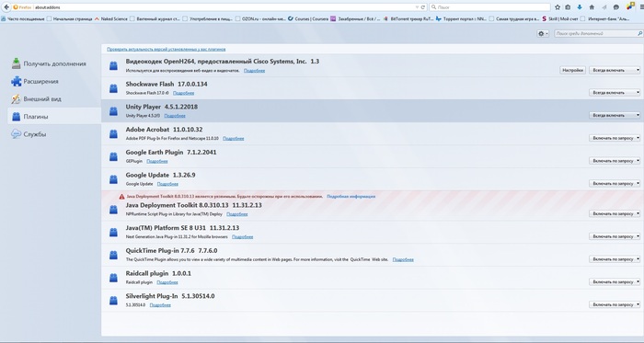Click the Shockwave Flash plugin icon
Image resolution: width=644 pixels, height=343 pixels.
[113, 88]
